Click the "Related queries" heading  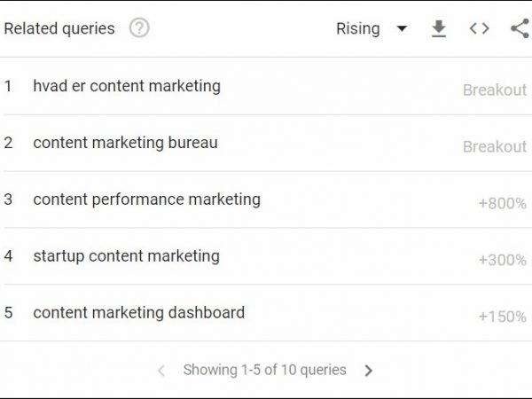point(59,28)
